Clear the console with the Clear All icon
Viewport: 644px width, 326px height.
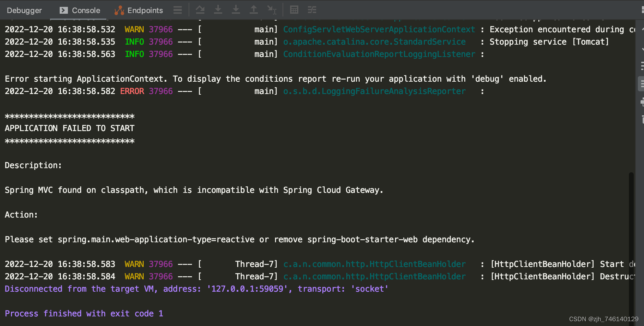click(642, 120)
